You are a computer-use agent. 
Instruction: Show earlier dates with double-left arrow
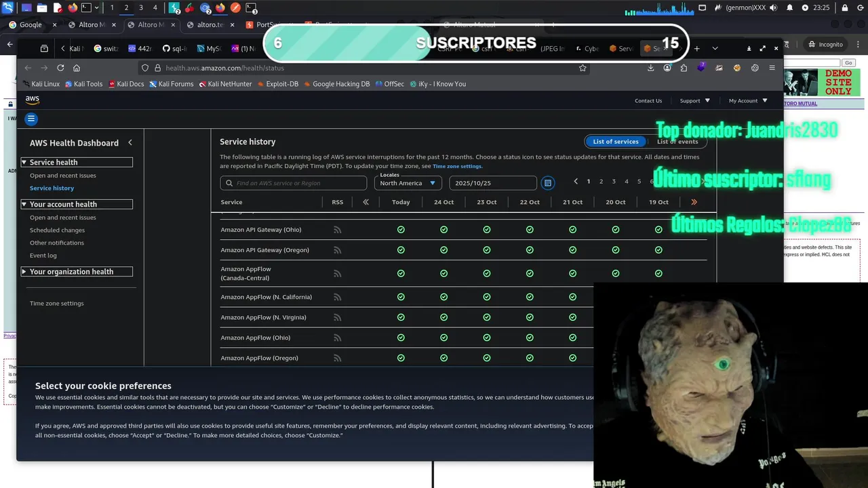point(366,202)
